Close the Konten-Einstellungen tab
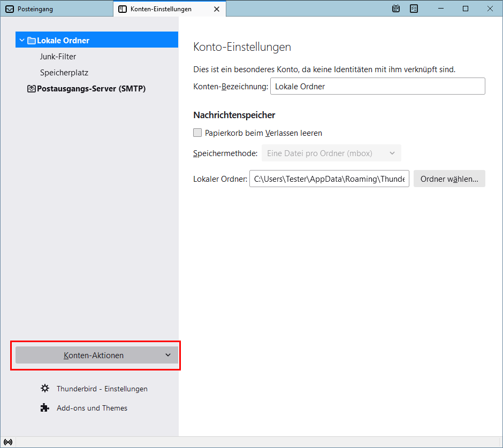The height and width of the screenshot is (448, 503). pos(216,9)
